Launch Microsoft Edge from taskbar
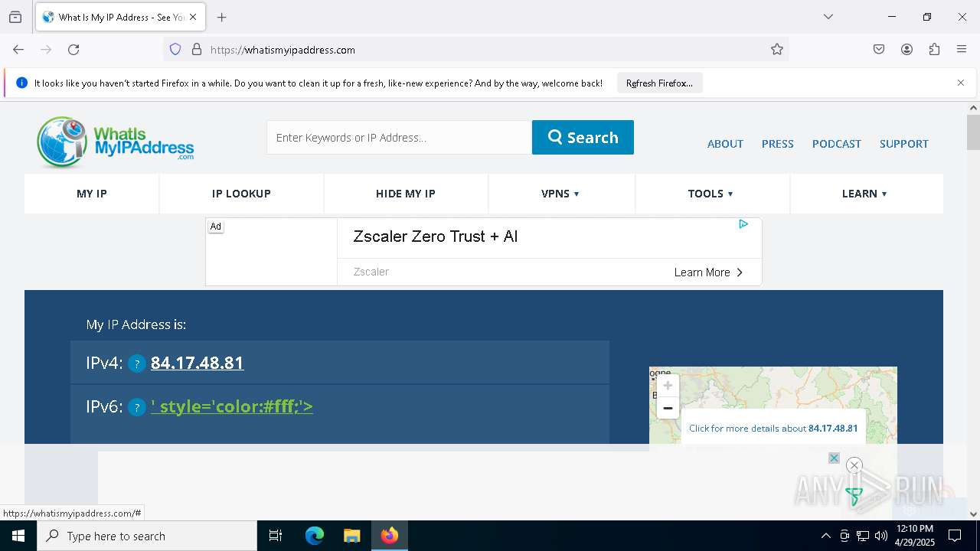The height and width of the screenshot is (551, 980). (x=315, y=536)
